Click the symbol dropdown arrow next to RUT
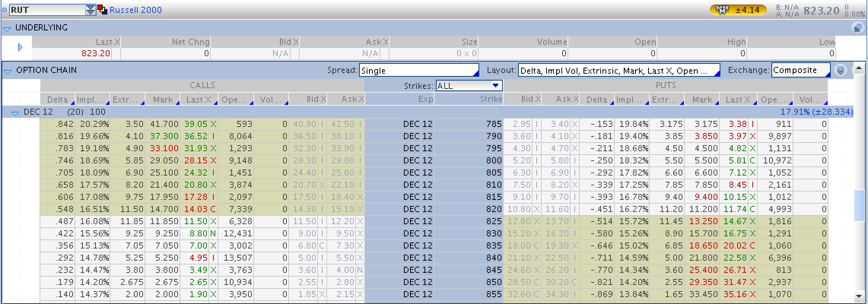This screenshot has height=304, width=868. click(x=90, y=10)
